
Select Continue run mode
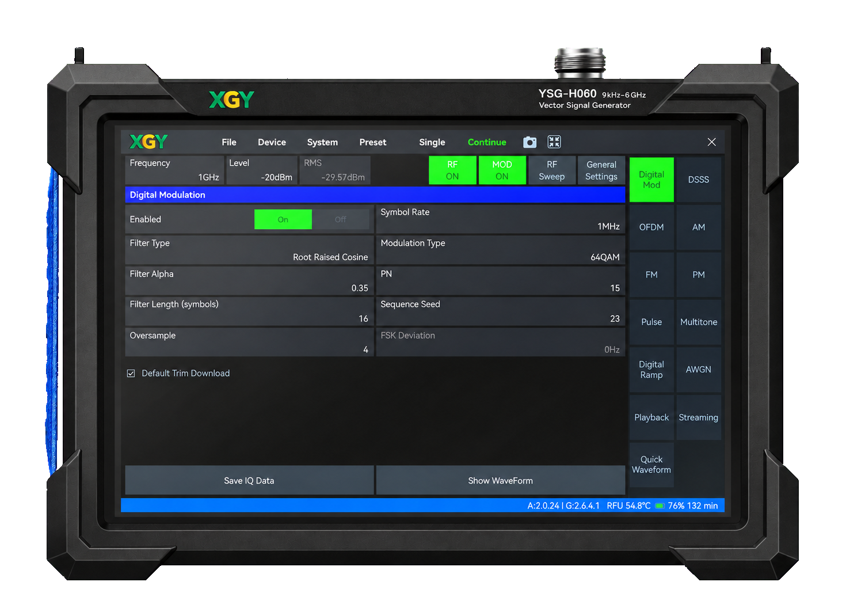click(x=487, y=142)
